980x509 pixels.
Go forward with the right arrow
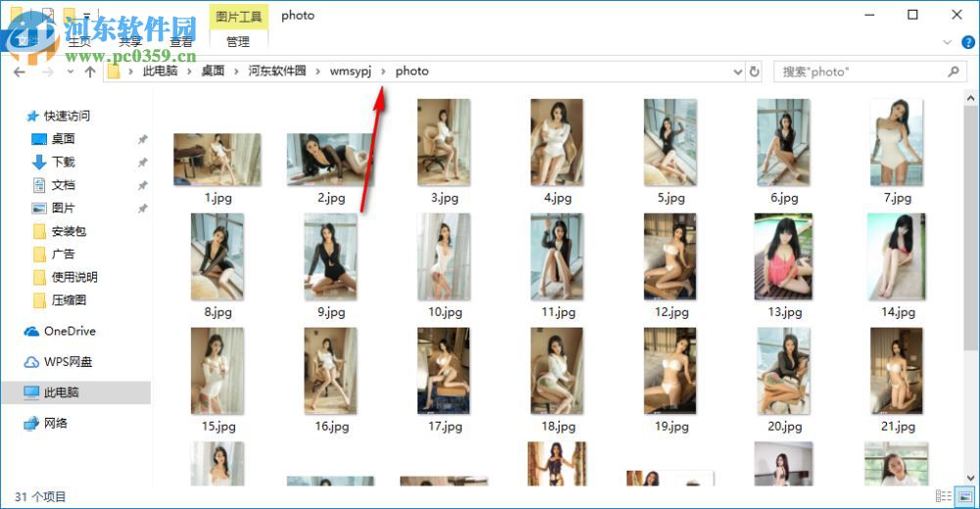click(x=48, y=72)
